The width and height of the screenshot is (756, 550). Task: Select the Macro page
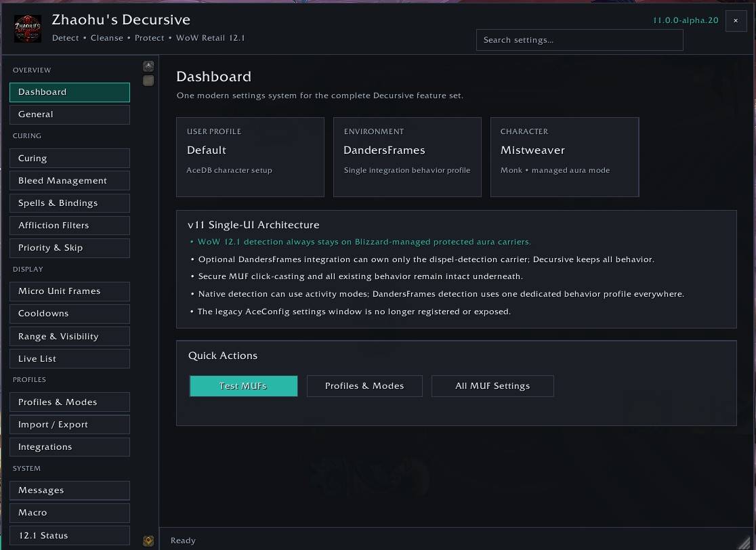[x=69, y=513]
